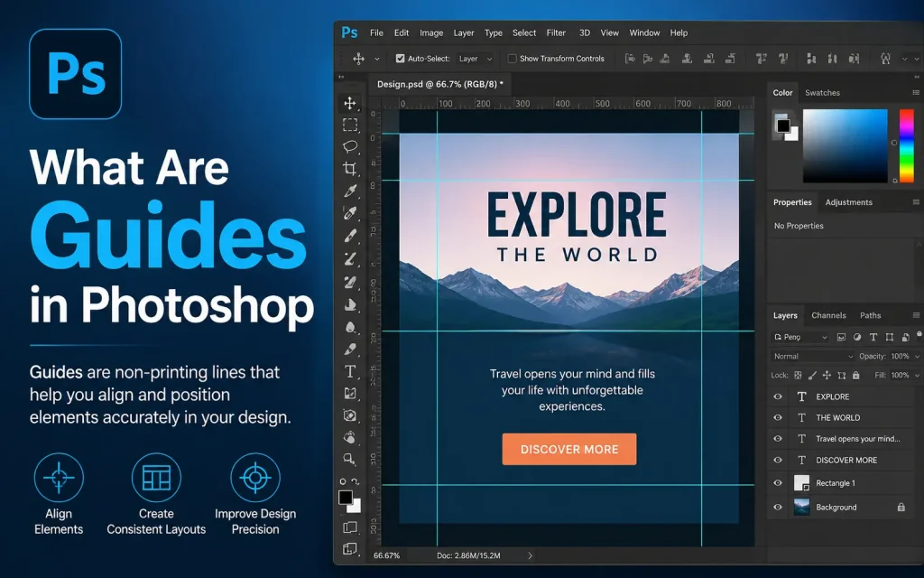This screenshot has width=924, height=578.
Task: Open the Layers panel menu icon
Action: tap(916, 315)
